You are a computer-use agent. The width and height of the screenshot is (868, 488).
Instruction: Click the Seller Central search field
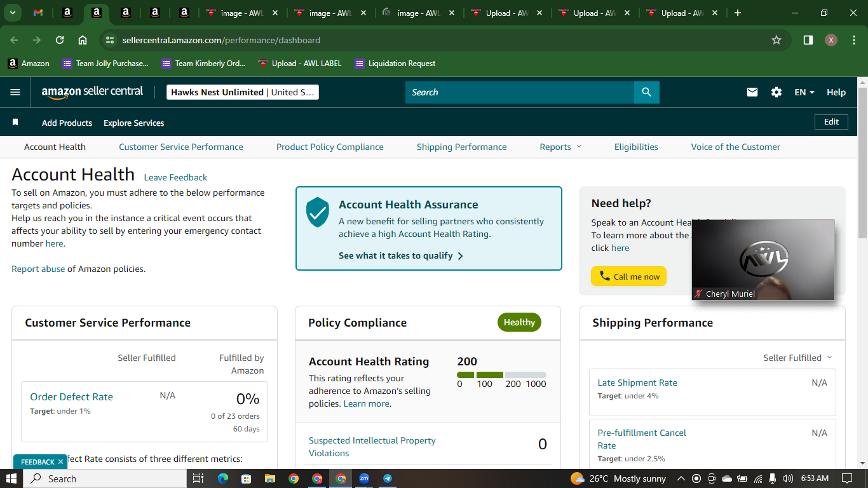pos(520,92)
